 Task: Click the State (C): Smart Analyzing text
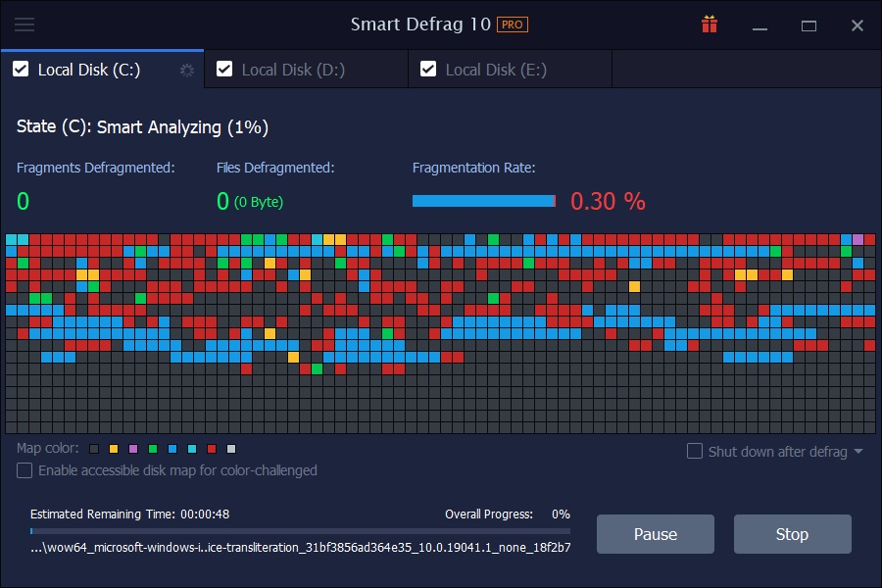(142, 127)
